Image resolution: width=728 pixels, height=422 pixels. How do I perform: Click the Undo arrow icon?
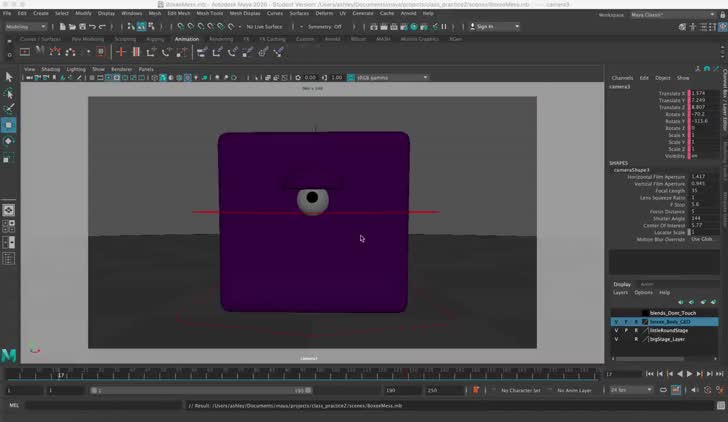point(92,27)
